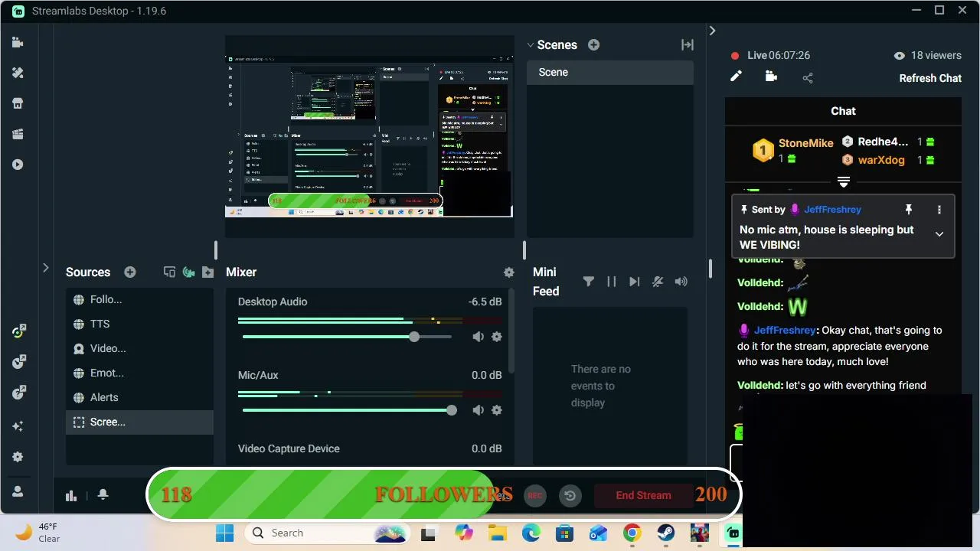Select the Video... capture source

(139, 348)
